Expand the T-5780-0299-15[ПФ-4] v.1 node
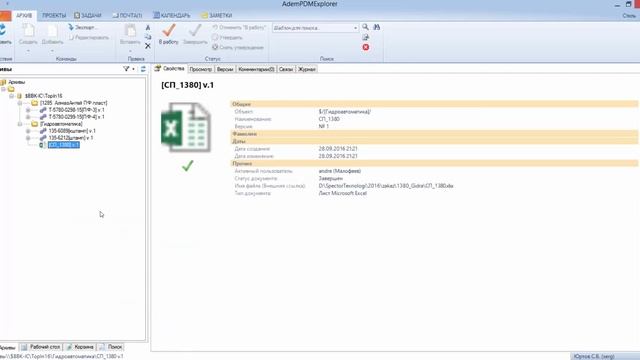The width and height of the screenshot is (640, 360). (x=28, y=117)
